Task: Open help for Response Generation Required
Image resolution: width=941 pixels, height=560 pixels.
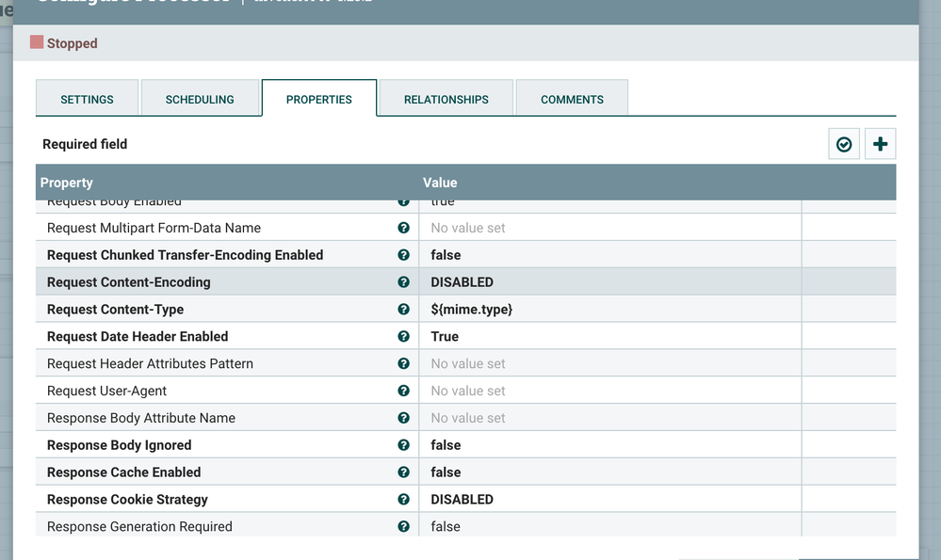Action: (x=403, y=526)
